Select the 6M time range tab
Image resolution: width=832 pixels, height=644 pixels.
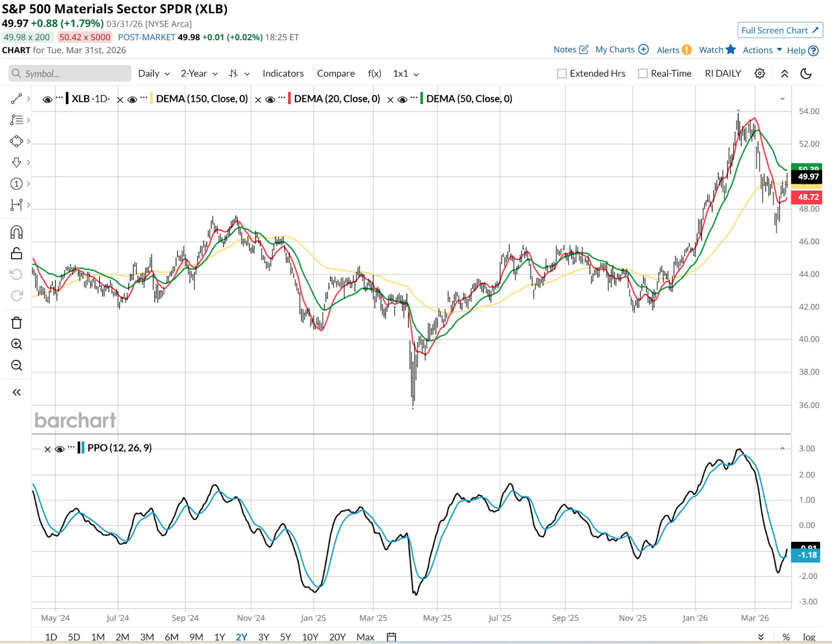172,637
